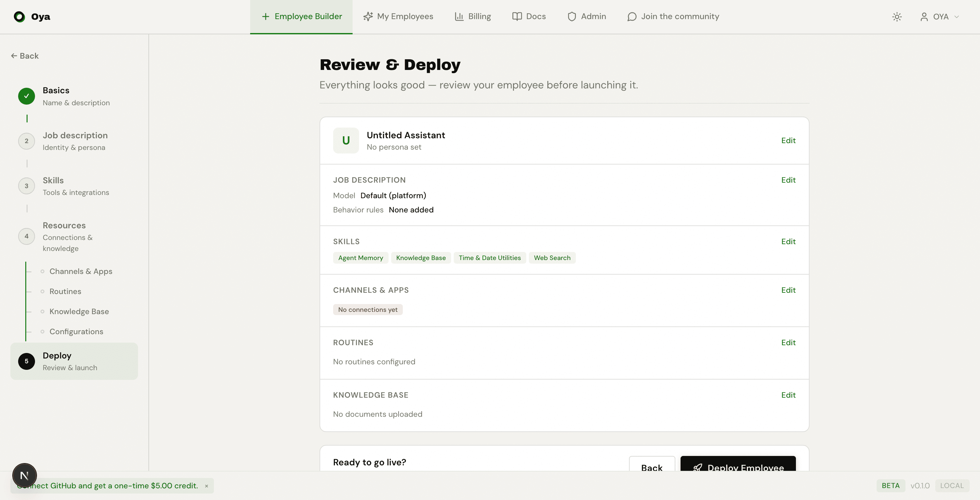Screen dimensions: 980x500
Task: Click the Oya logo icon
Action: 19,17
